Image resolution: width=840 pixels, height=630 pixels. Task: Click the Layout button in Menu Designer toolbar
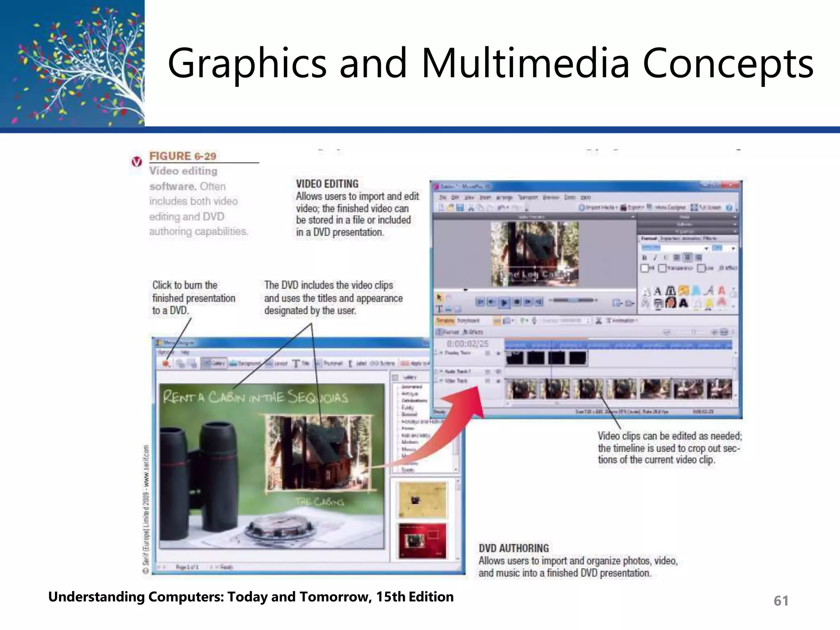[277, 363]
